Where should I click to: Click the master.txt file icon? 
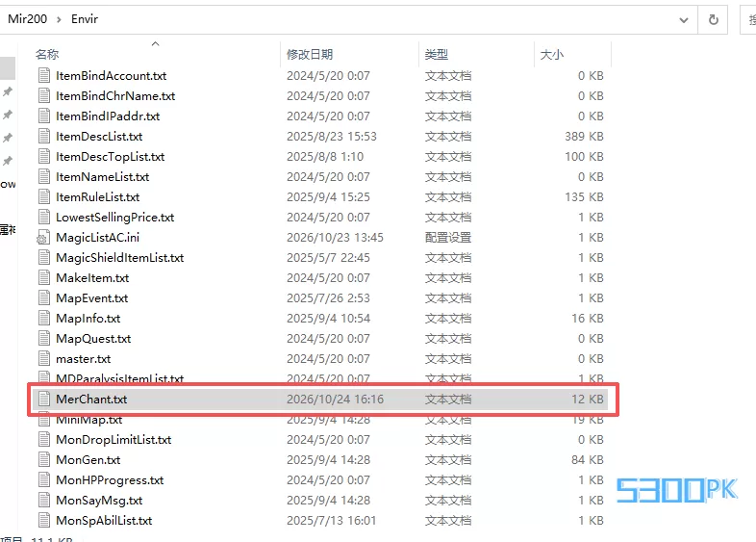coord(44,359)
